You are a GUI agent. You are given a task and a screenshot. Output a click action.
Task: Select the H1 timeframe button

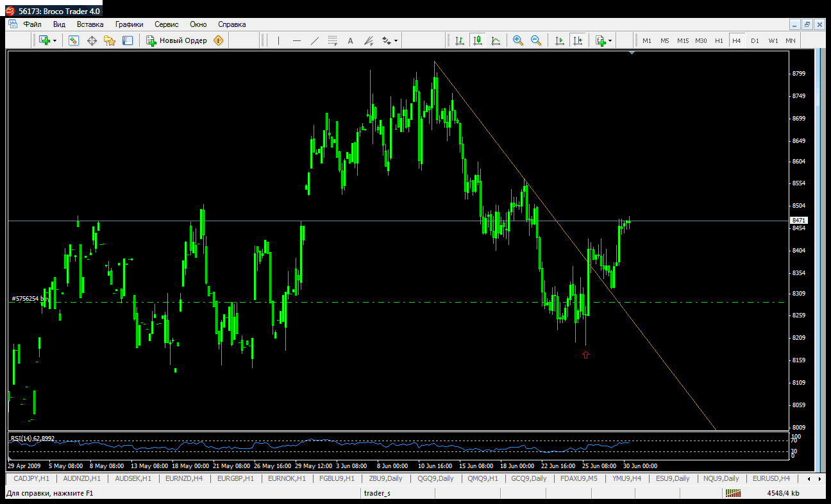(719, 40)
